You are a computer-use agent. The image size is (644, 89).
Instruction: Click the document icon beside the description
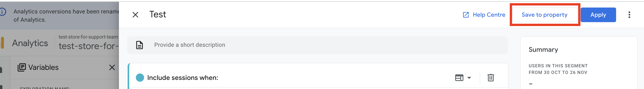pyautogui.click(x=139, y=45)
